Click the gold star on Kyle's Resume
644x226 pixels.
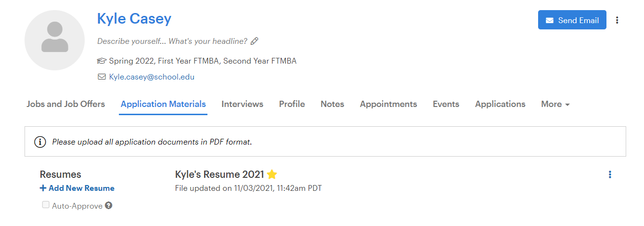[272, 174]
